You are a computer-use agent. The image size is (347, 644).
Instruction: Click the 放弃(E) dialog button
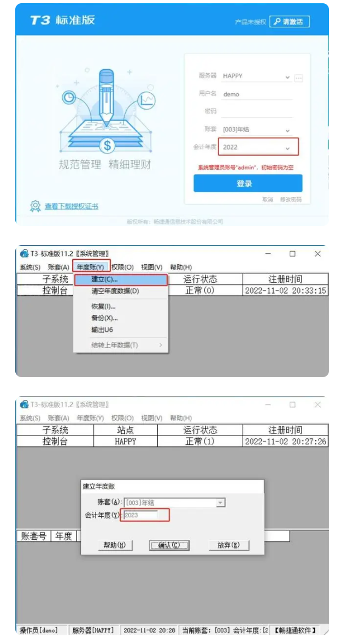(x=229, y=545)
